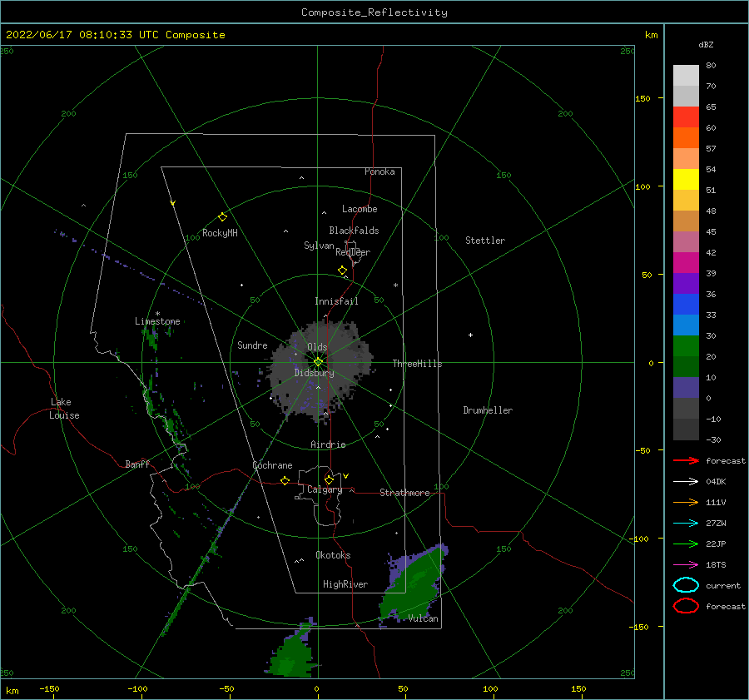Click the 0 dBZ purple color swatch
Viewport: 749px width, 700px height.
pyautogui.click(x=686, y=388)
